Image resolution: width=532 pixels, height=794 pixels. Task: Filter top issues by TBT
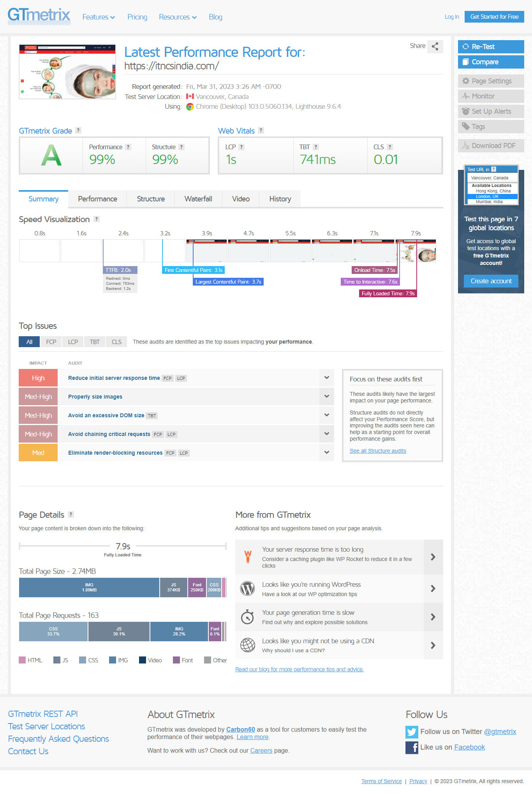click(x=95, y=342)
